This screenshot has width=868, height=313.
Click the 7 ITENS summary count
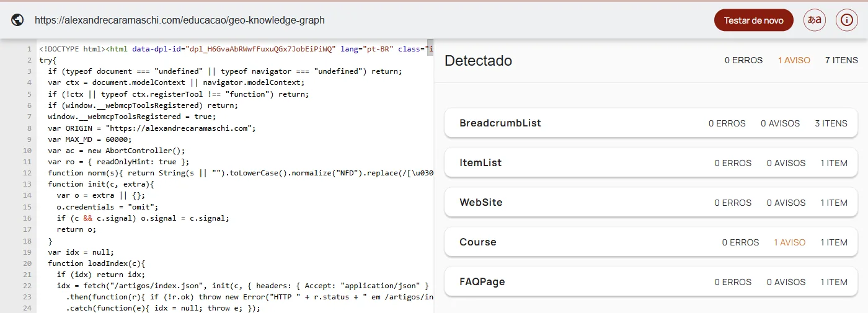pos(841,60)
